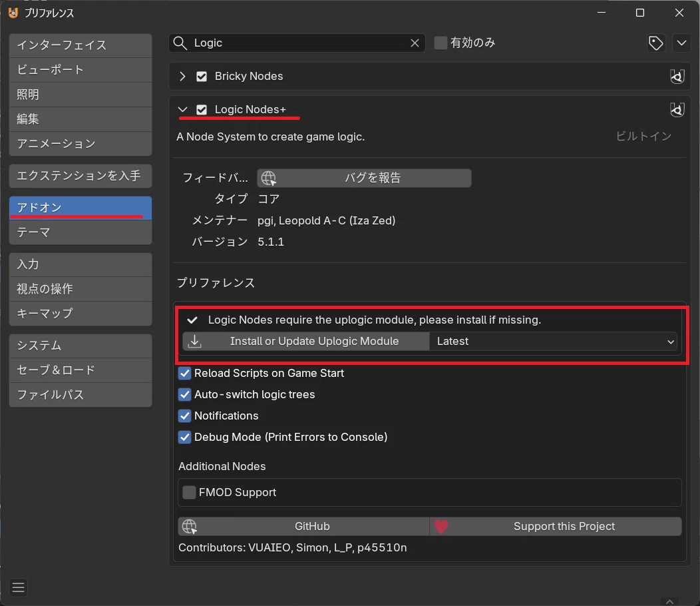Click the Blender logo in title bar
Image resolution: width=700 pixels, height=606 pixels.
pyautogui.click(x=13, y=13)
